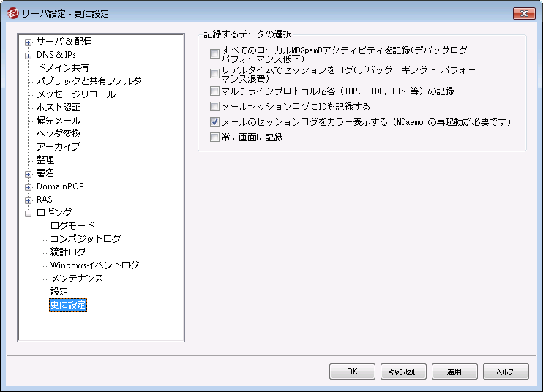This screenshot has height=392, width=543.
Task: Click the MDaemon app icon in title bar
Action: click(12, 13)
